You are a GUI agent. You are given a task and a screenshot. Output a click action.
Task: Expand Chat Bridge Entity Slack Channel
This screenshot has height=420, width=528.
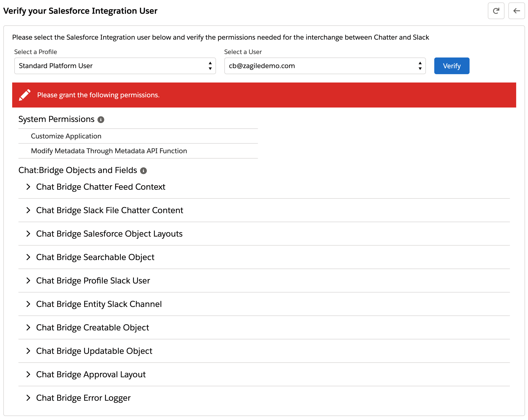coord(28,304)
